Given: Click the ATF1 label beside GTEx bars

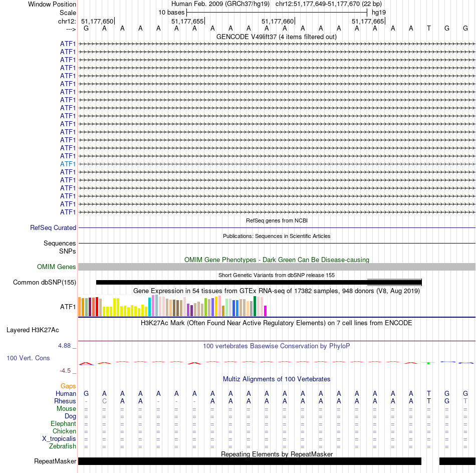Looking at the screenshot, I should click(x=68, y=307).
